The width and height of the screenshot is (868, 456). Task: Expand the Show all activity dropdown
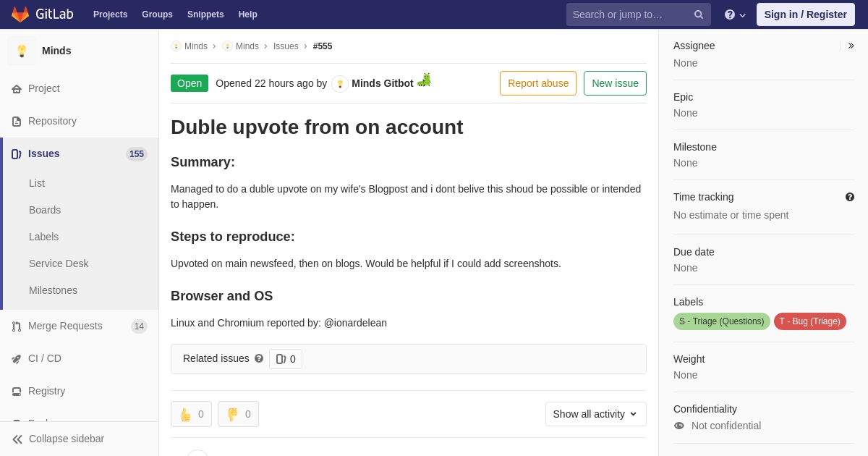pyautogui.click(x=595, y=414)
